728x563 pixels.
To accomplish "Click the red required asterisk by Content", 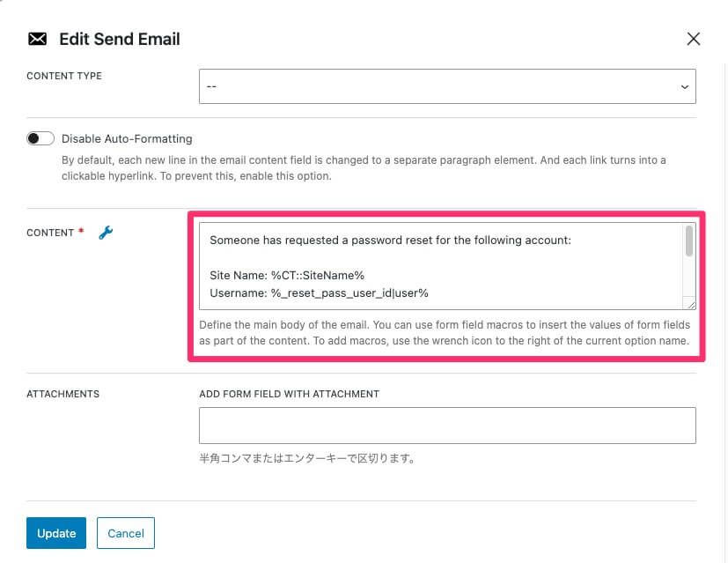I will (82, 233).
